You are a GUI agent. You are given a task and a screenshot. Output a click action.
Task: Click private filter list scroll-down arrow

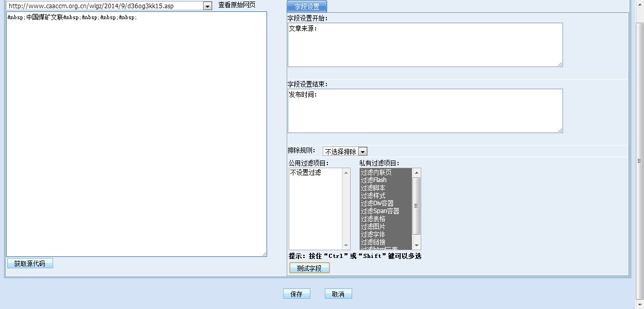(417, 246)
